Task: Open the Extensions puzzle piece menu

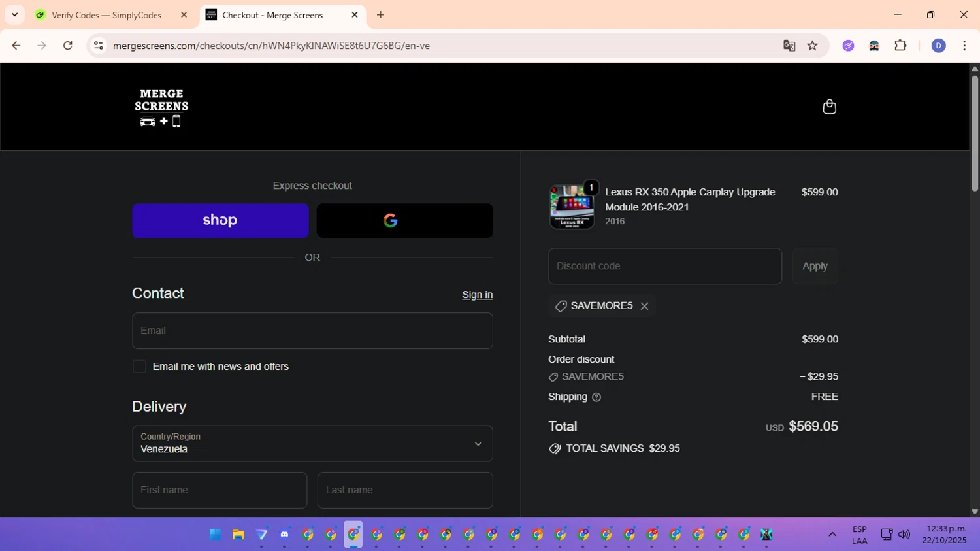Action: (900, 46)
